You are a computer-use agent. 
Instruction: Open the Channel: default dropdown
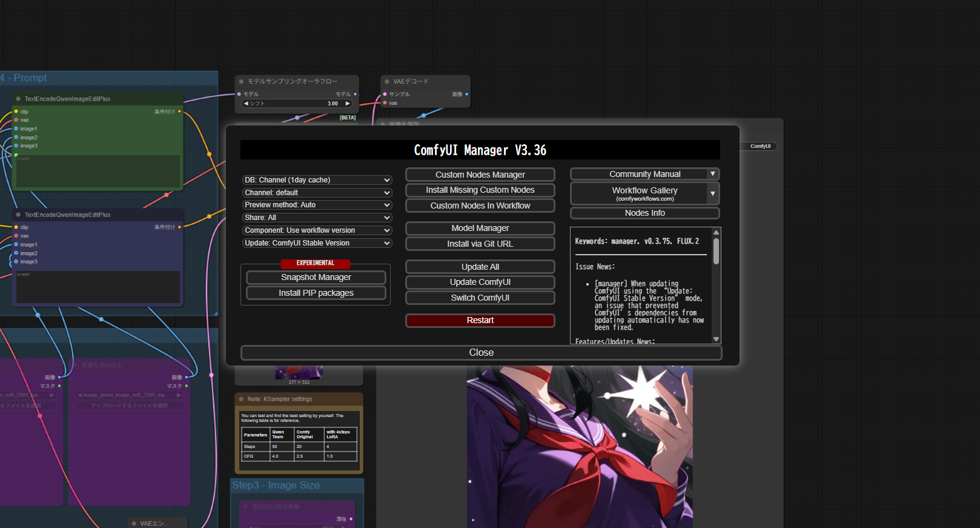[317, 193]
